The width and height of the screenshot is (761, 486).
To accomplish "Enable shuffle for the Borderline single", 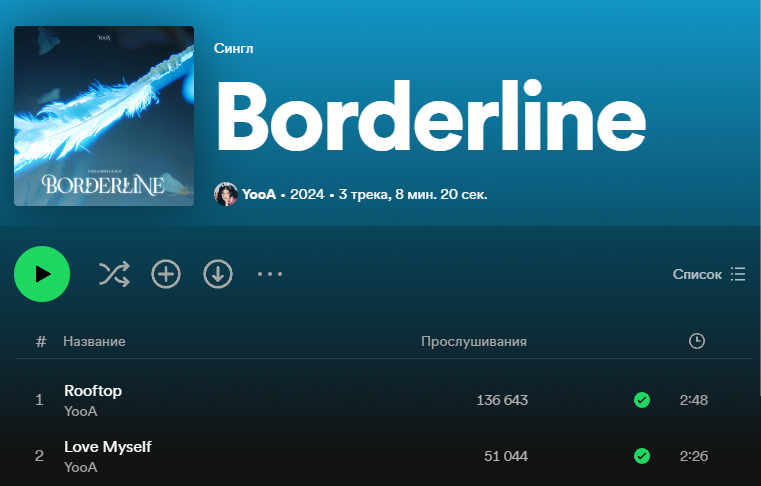I will 114,274.
